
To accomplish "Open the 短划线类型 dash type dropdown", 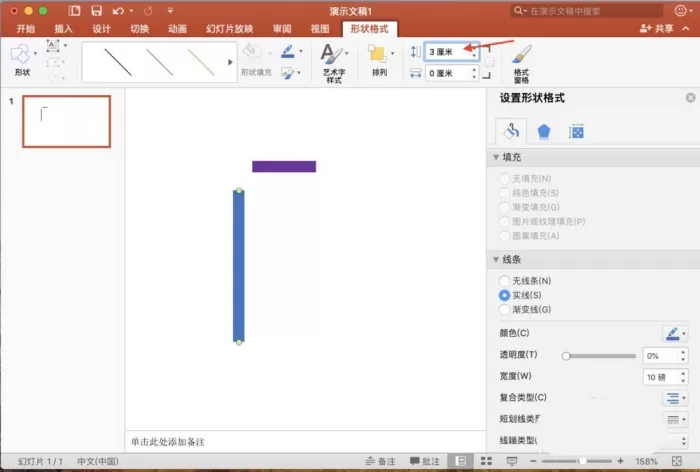I will point(675,419).
